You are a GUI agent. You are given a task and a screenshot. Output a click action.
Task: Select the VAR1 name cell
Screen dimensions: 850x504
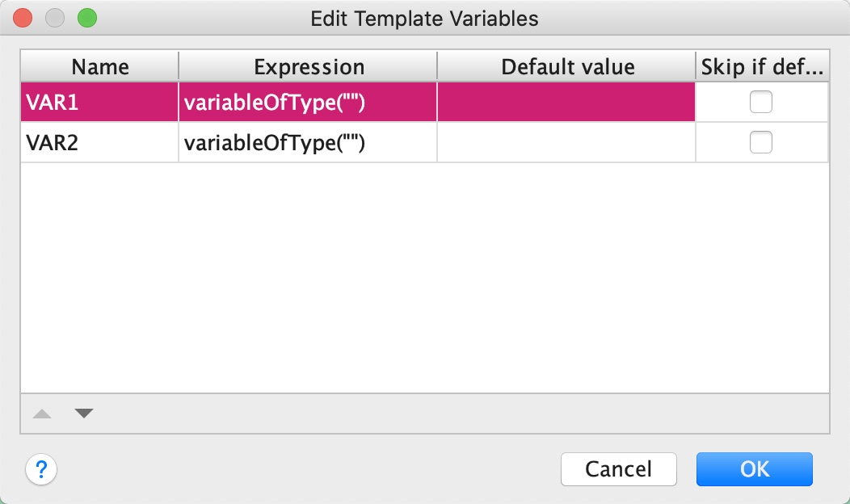(x=99, y=103)
